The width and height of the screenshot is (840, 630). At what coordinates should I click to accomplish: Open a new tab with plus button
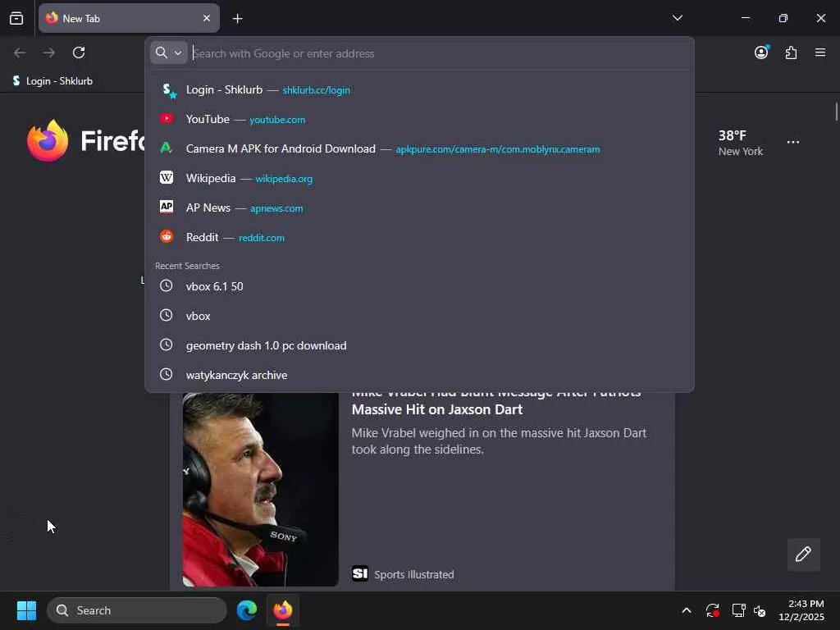pyautogui.click(x=237, y=19)
